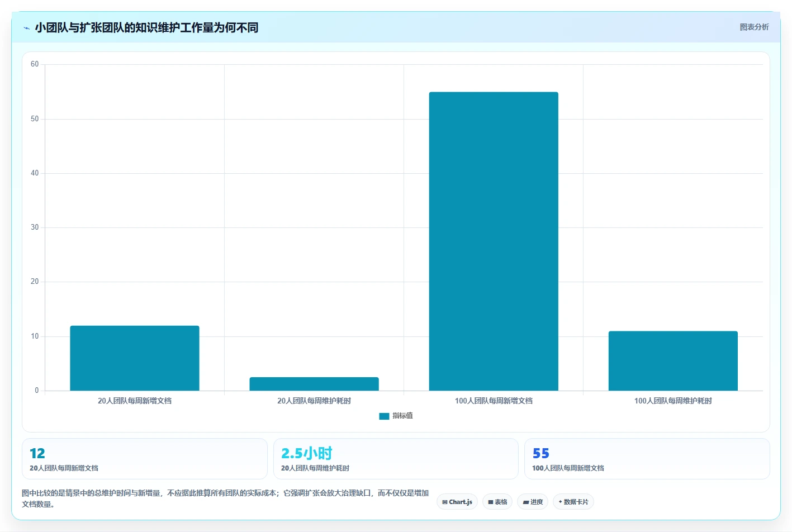Select the 100人团队每周维护耗时 bar
Screen dimensions: 792x532
673,361
